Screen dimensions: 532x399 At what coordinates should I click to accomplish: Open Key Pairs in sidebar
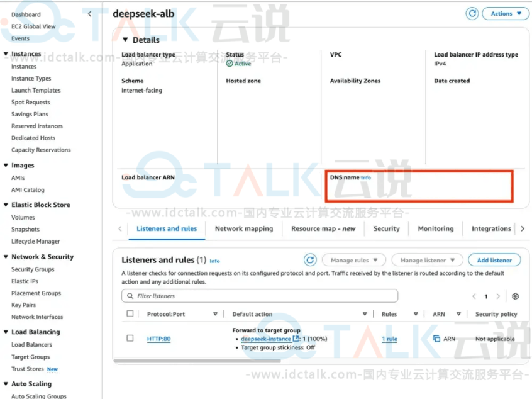(x=23, y=305)
